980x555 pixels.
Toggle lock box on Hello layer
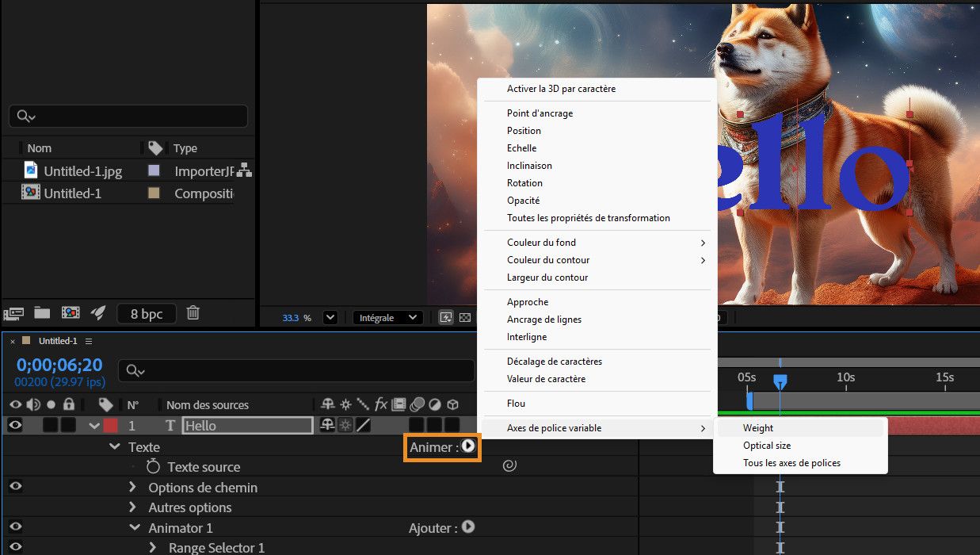69,426
